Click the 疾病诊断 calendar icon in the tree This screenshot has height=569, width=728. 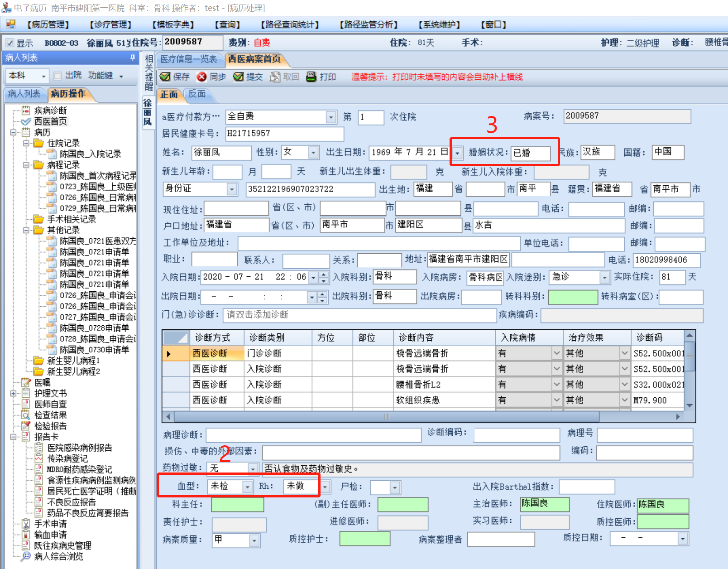26,110
